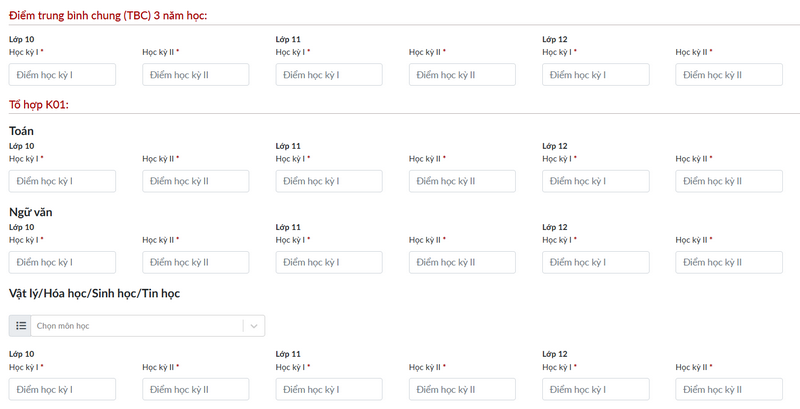The height and width of the screenshot is (409, 800).
Task: Activate Ngữ văn Lớp 12 Học kỳ I box
Action: click(x=596, y=262)
